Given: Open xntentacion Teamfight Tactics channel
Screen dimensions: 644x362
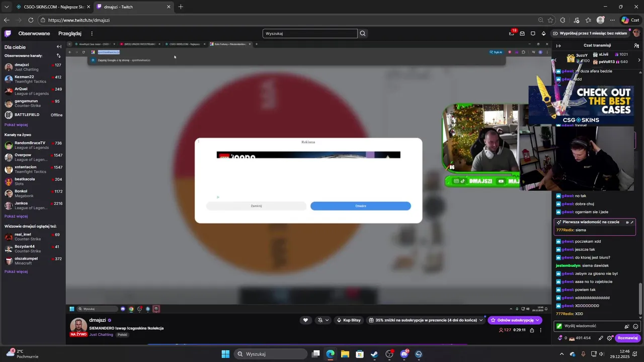Looking at the screenshot, I should 33,169.
